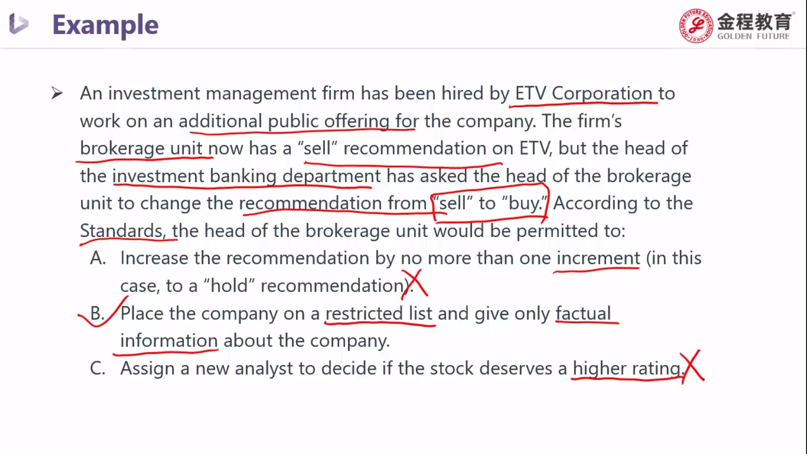
Task: Select answer letter A
Action: point(97,258)
